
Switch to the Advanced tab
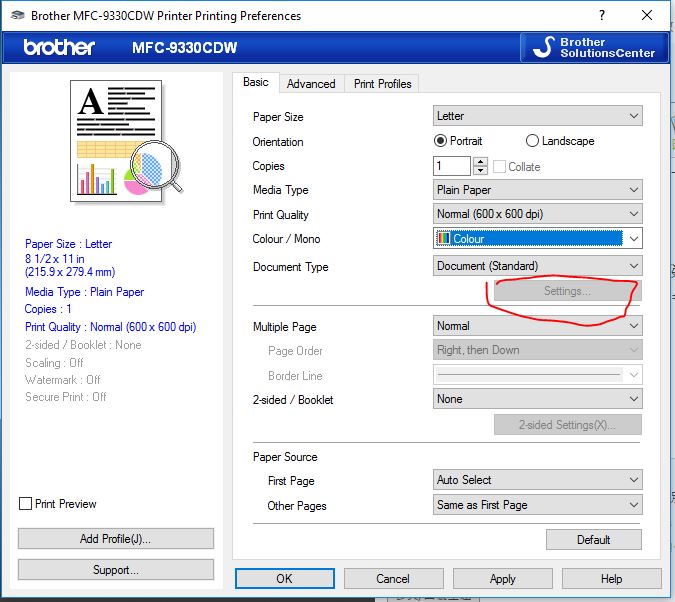(x=311, y=84)
